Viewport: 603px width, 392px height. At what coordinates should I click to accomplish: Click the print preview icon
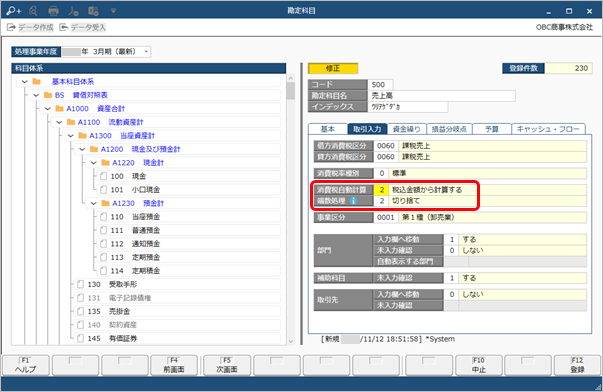click(x=33, y=11)
